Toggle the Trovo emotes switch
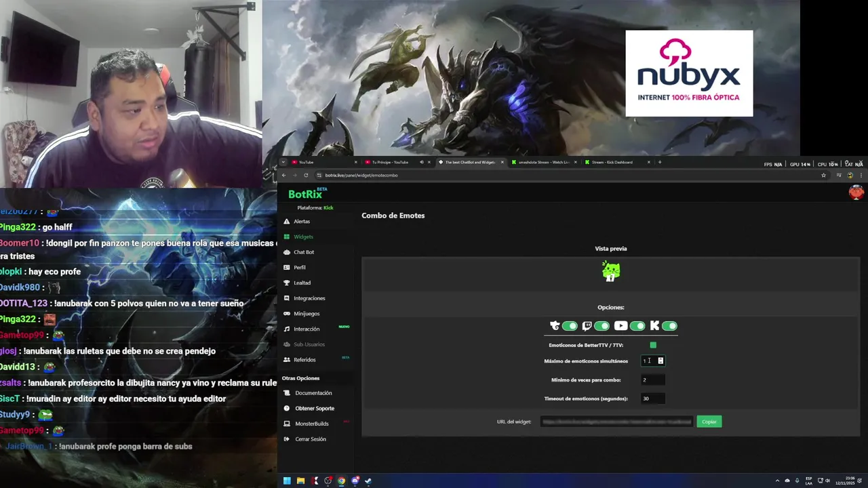868x488 pixels. [570, 326]
